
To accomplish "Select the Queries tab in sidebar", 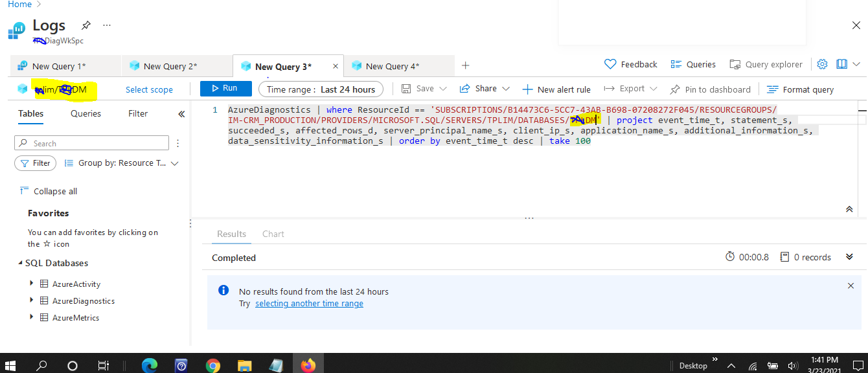I will [x=86, y=113].
